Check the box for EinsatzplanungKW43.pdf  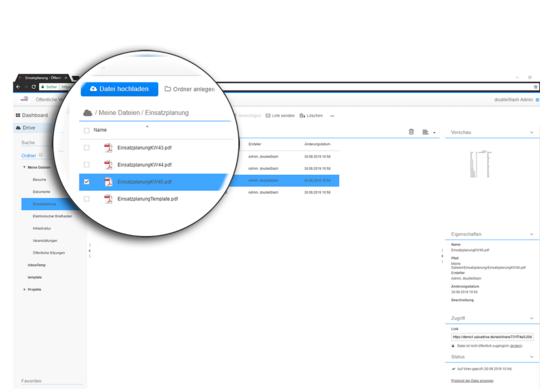[x=86, y=148]
